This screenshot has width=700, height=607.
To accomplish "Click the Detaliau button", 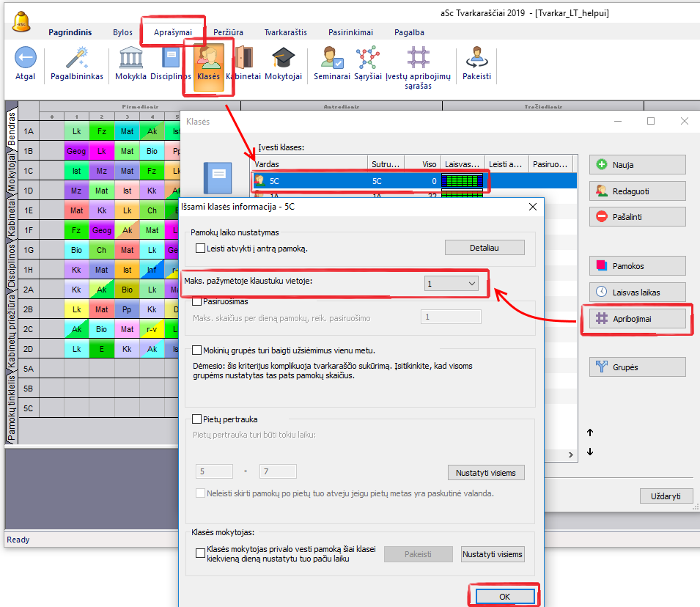I will click(484, 248).
